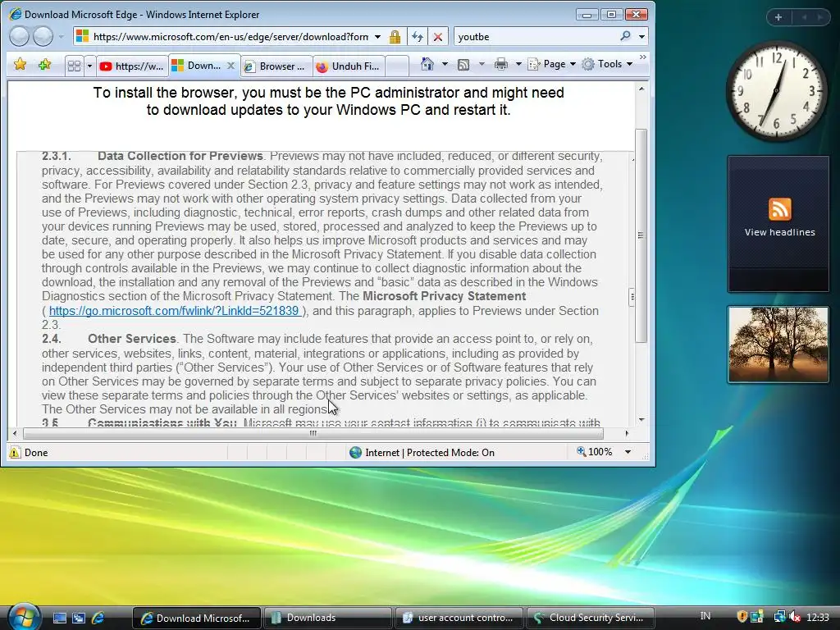This screenshot has height=630, width=840.
Task: Click the Home page icon
Action: coord(427,64)
